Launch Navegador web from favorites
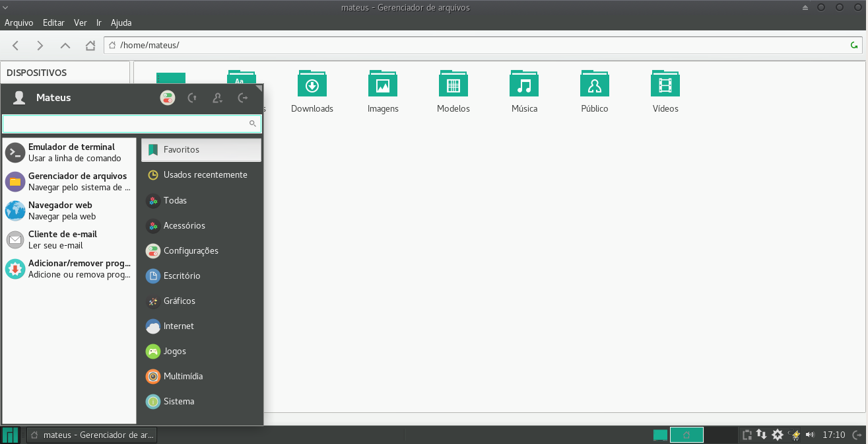 pyautogui.click(x=69, y=211)
